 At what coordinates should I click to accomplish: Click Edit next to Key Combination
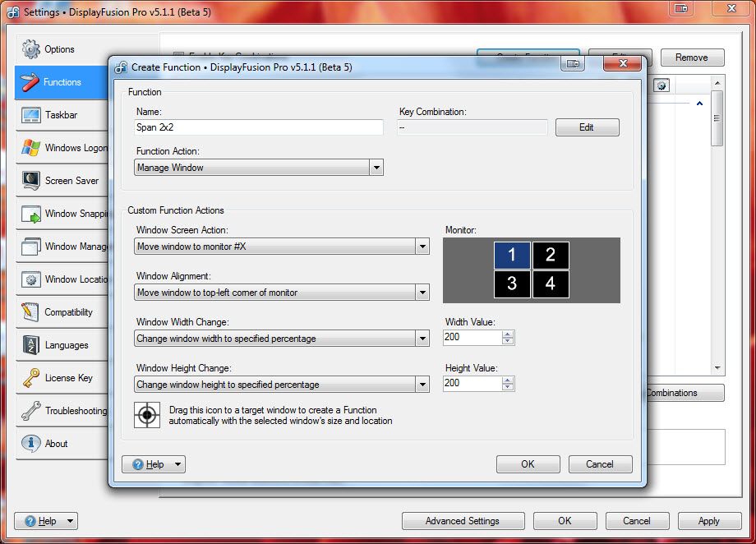coord(587,127)
